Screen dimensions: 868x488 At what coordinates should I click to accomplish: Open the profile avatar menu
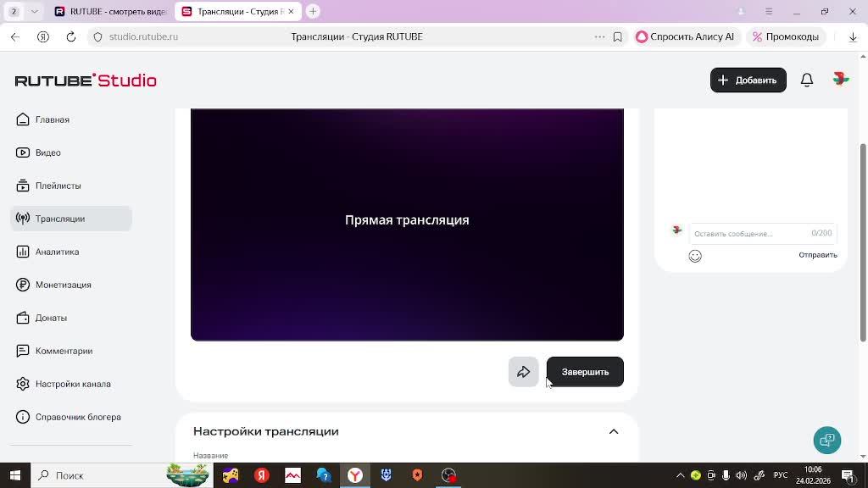[840, 79]
